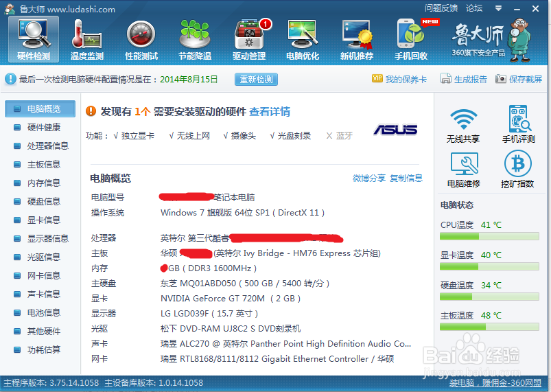Open 手机评测 phone benchmark
Viewport: 551px width, 392px height.
(518, 124)
